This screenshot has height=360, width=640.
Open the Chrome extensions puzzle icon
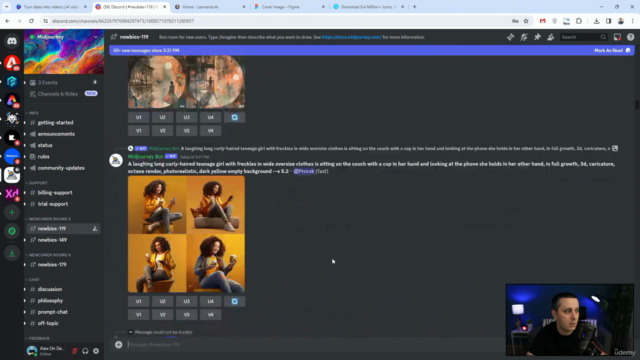tap(579, 21)
